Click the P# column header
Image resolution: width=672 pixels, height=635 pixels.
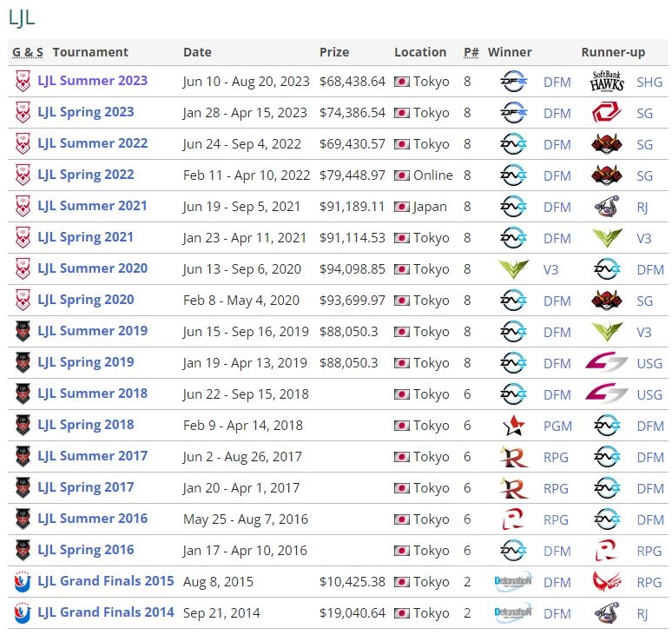point(471,52)
